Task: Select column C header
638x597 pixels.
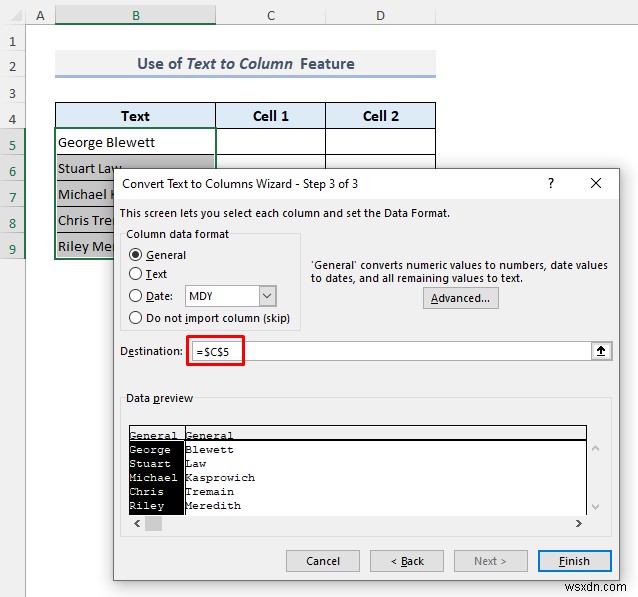Action: tap(271, 15)
